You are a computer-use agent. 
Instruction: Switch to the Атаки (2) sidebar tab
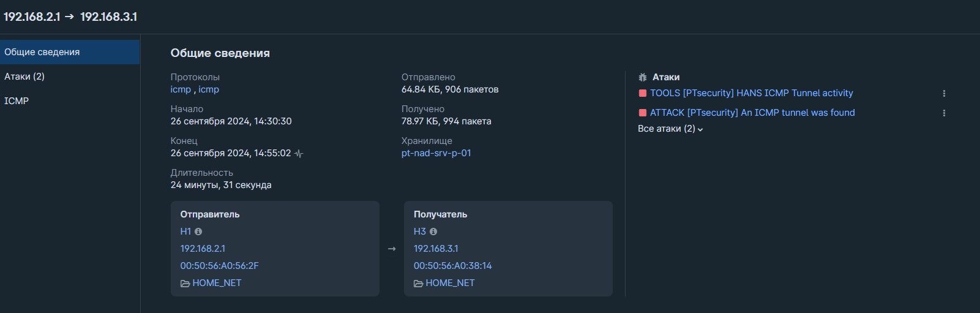click(x=70, y=77)
